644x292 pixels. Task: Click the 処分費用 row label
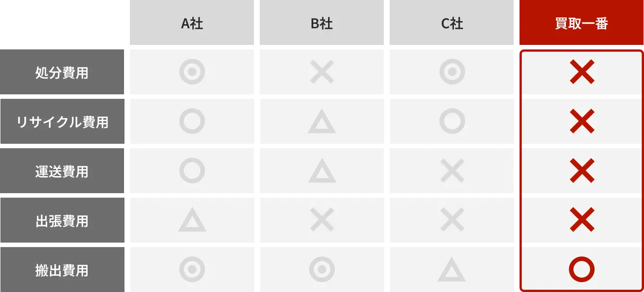[x=62, y=73]
